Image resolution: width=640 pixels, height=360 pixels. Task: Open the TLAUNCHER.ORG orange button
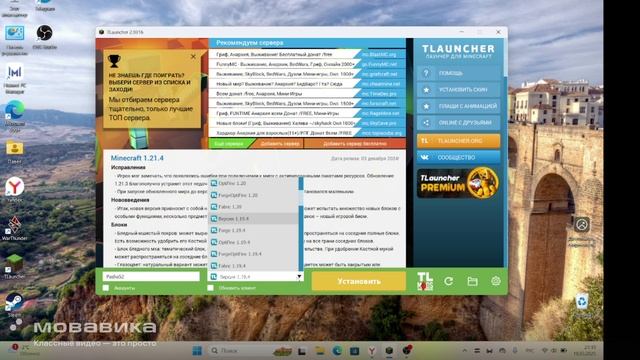coord(458,141)
